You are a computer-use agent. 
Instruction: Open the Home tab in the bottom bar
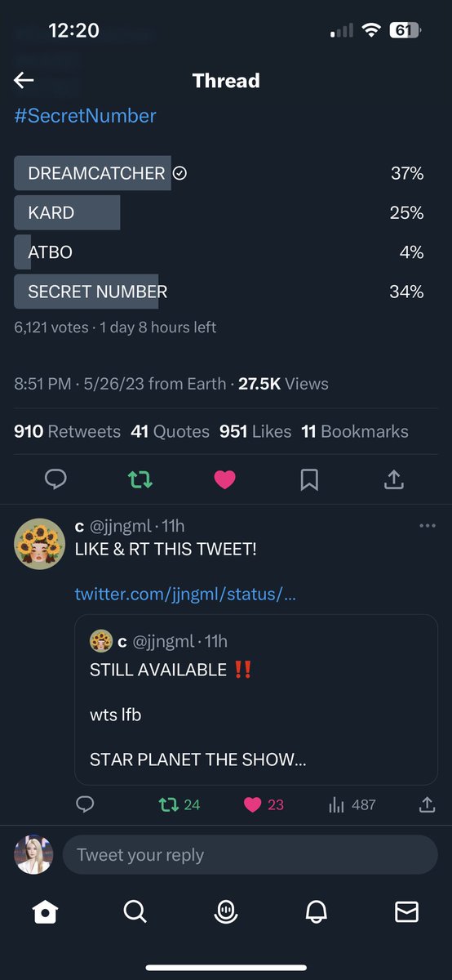[x=45, y=911]
